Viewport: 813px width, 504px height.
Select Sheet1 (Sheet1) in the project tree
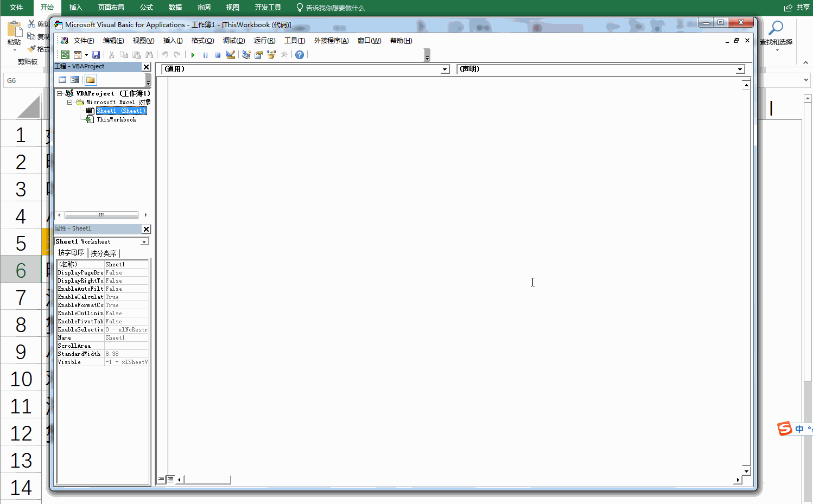click(x=121, y=111)
